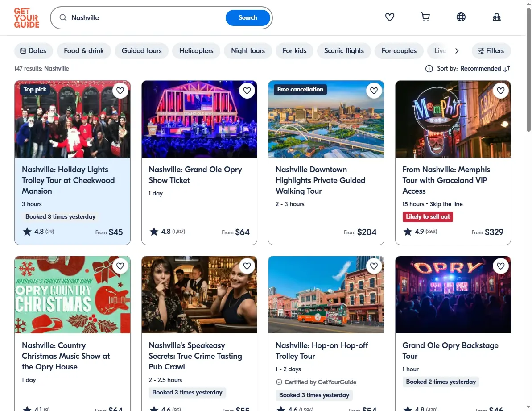This screenshot has height=411, width=532.
Task: Click '147 results: Nashville' text
Action: coord(41,69)
